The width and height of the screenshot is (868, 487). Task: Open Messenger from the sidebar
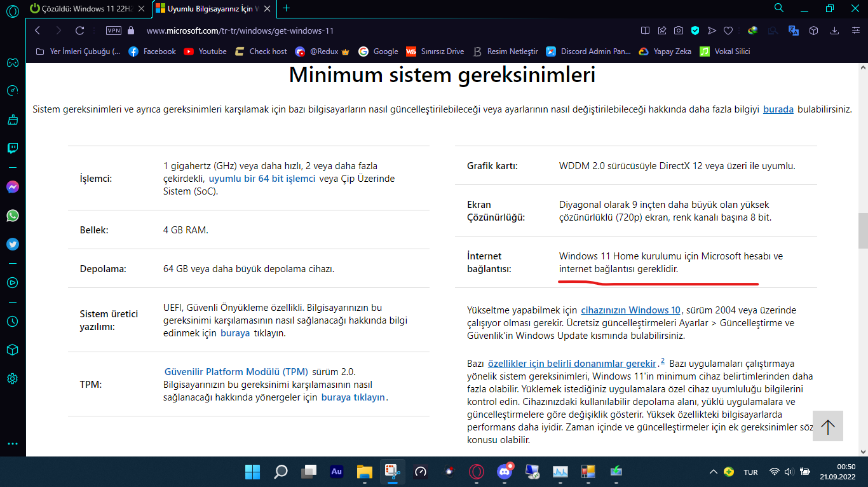pyautogui.click(x=12, y=187)
